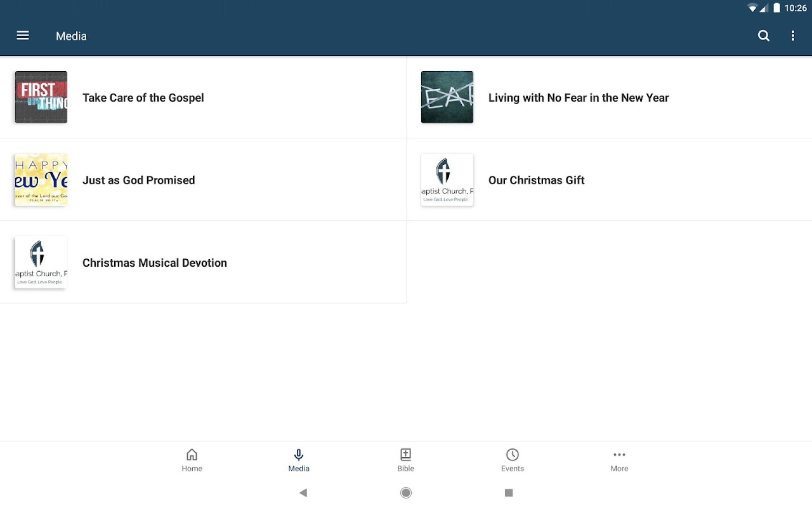
Task: Click the Media page title in header
Action: coord(71,36)
